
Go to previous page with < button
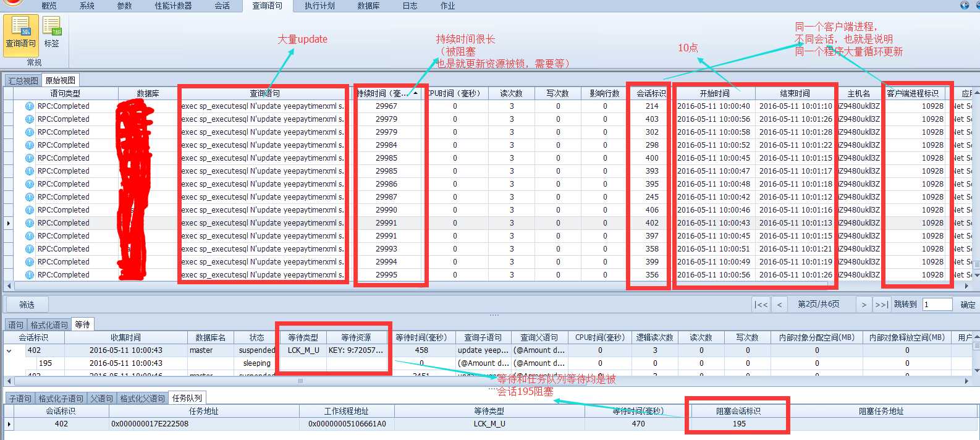click(x=780, y=305)
